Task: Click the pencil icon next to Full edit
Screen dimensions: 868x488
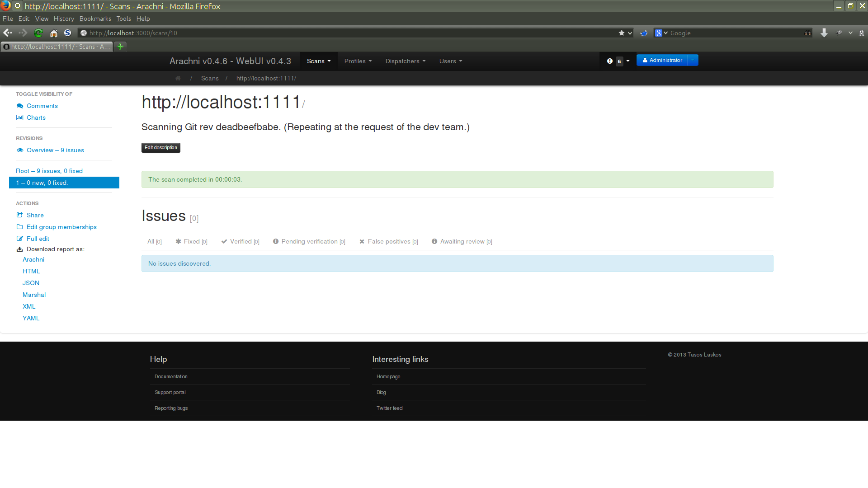Action: point(20,239)
